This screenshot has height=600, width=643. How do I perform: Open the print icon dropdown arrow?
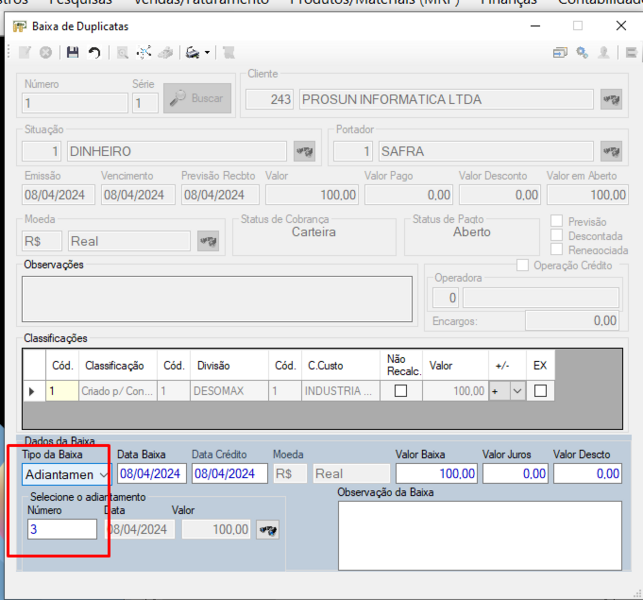click(207, 52)
